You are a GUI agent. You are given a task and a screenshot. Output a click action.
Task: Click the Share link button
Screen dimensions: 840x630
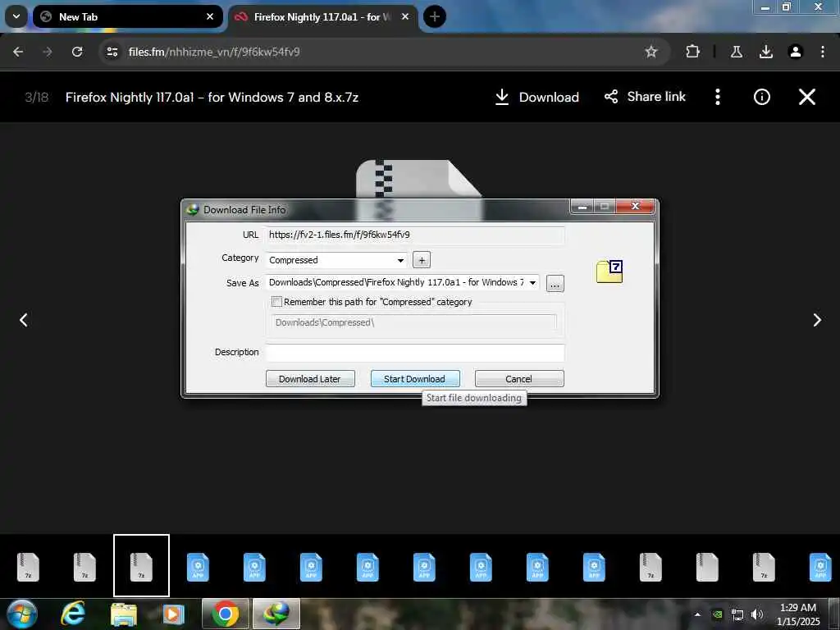click(x=645, y=97)
